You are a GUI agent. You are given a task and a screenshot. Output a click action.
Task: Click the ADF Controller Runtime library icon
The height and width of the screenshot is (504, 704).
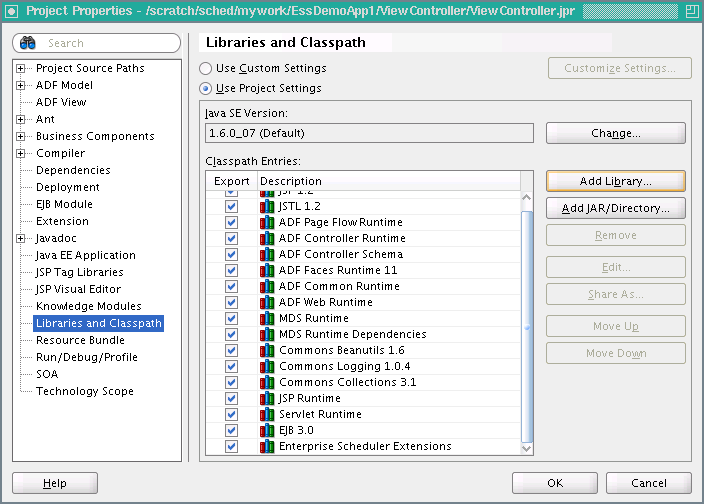(x=267, y=238)
